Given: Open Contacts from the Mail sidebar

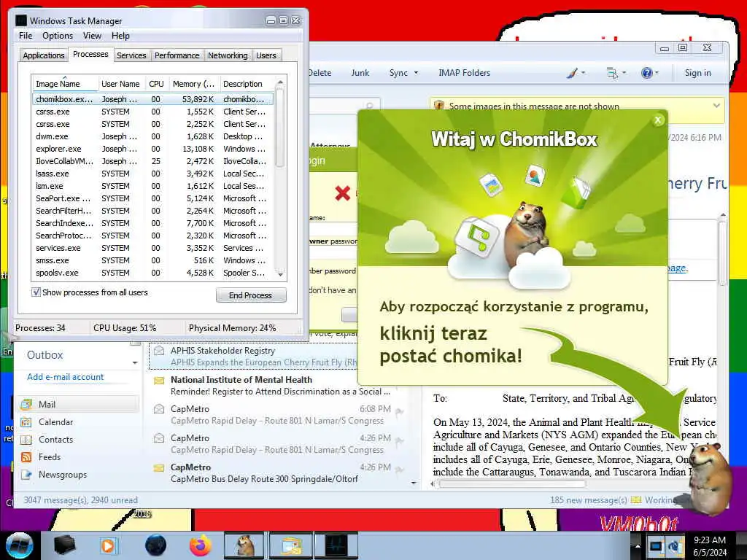Looking at the screenshot, I should pos(55,440).
